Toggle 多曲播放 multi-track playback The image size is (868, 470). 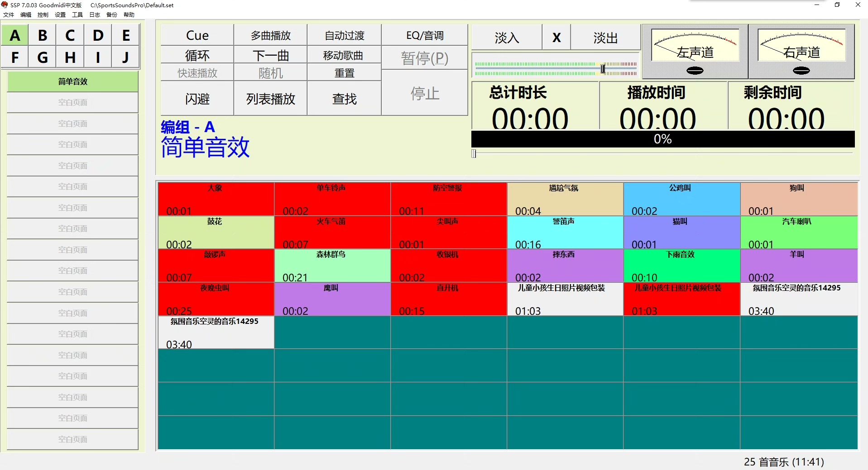pos(271,35)
